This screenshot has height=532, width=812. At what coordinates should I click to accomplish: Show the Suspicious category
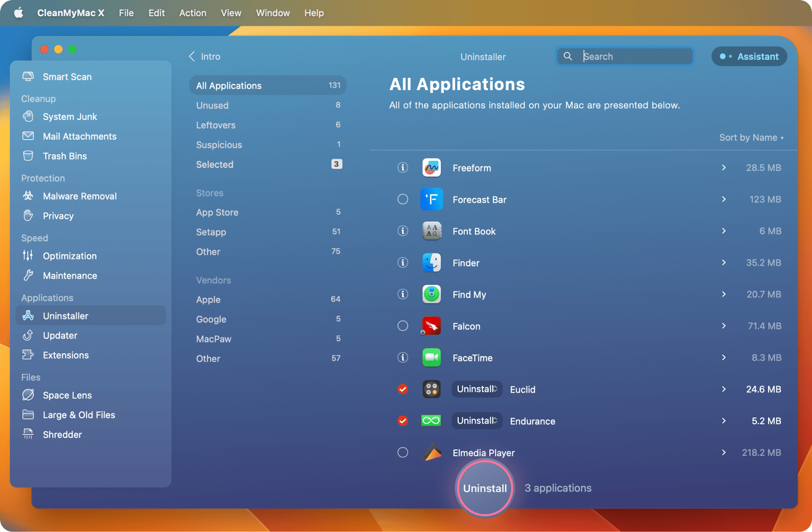pos(268,145)
